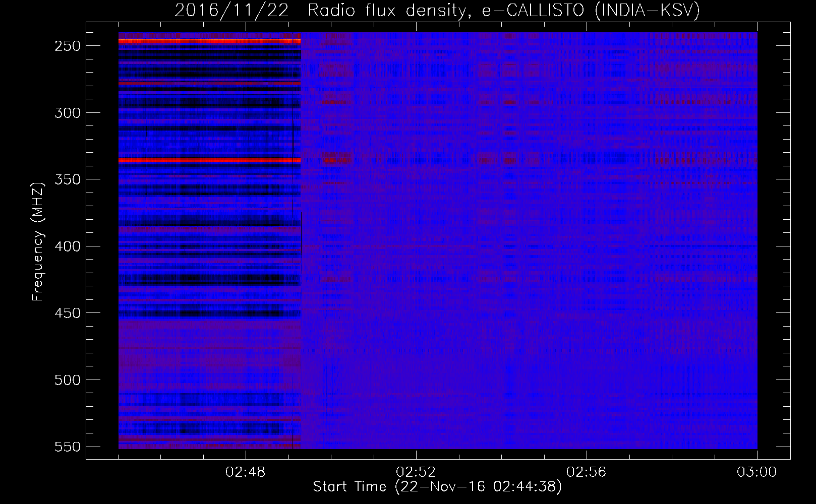Click the 02:52 time tick label
The width and height of the screenshot is (816, 504).
pyautogui.click(x=416, y=472)
